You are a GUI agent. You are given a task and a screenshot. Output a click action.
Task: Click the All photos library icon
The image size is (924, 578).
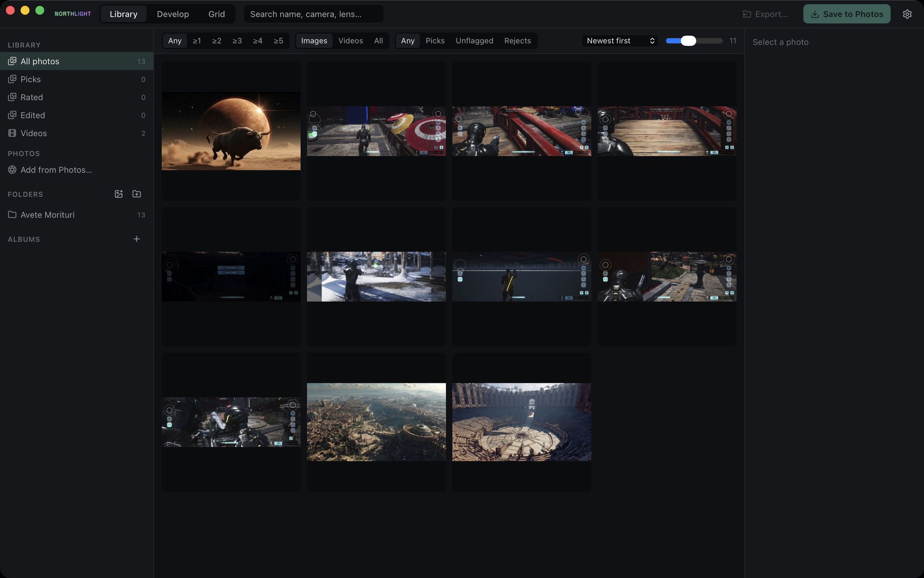pyautogui.click(x=12, y=61)
